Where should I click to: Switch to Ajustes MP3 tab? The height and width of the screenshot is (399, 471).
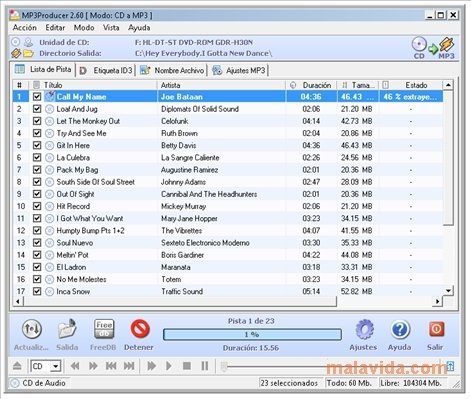239,70
